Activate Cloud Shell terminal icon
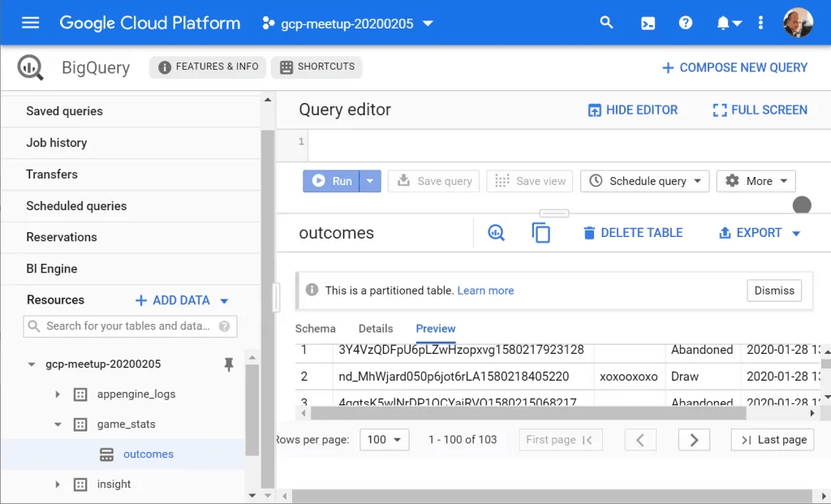Image resolution: width=831 pixels, height=504 pixels. tap(648, 24)
